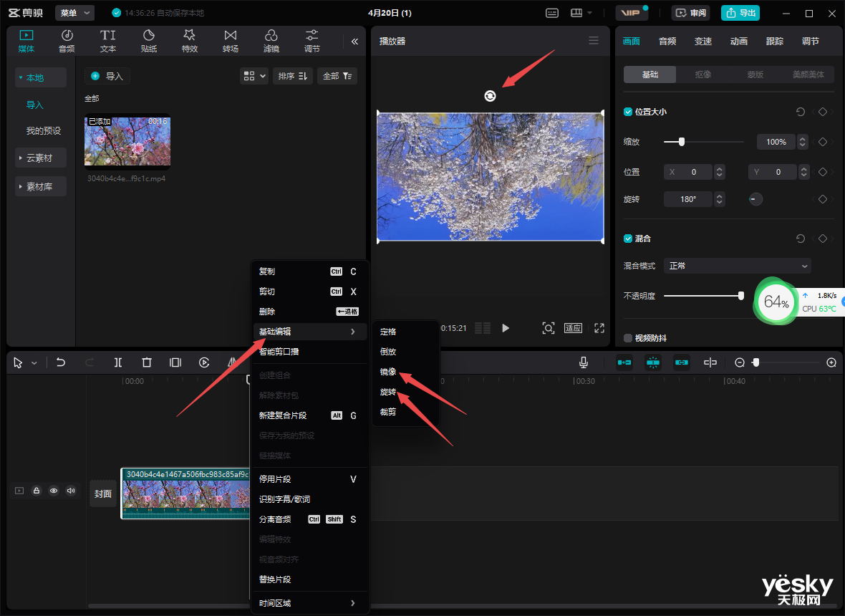The image size is (845, 616).
Task: Enable 视频防抖 stabilization checkbox
Action: point(628,338)
